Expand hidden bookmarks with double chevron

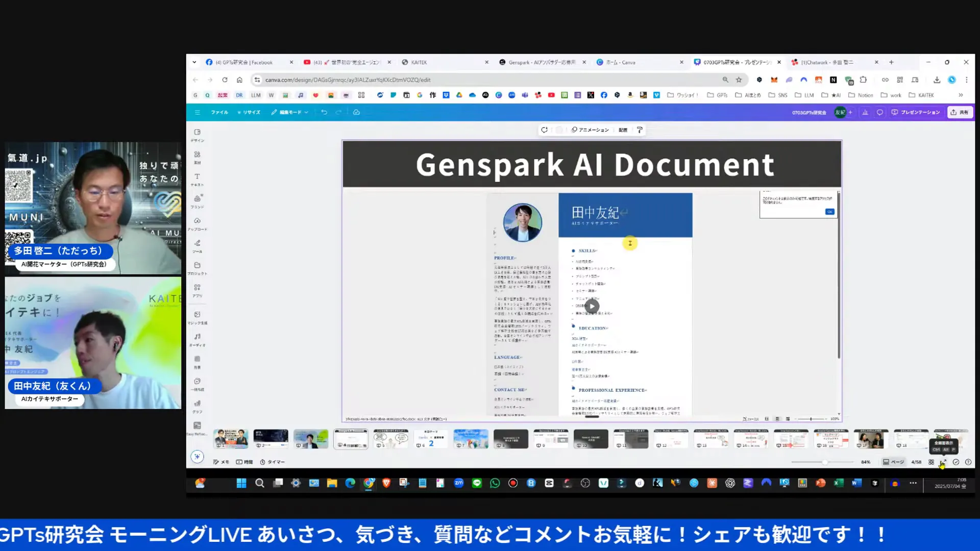click(x=961, y=95)
